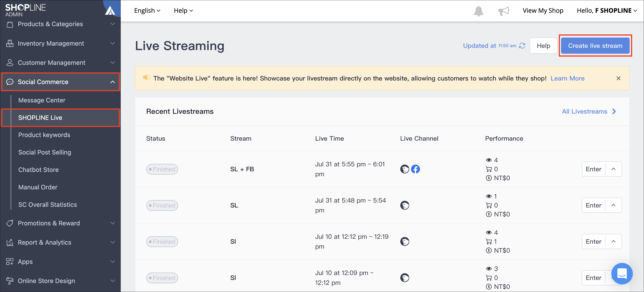
Task: Click Enter for the SL + FB stream
Action: click(593, 169)
